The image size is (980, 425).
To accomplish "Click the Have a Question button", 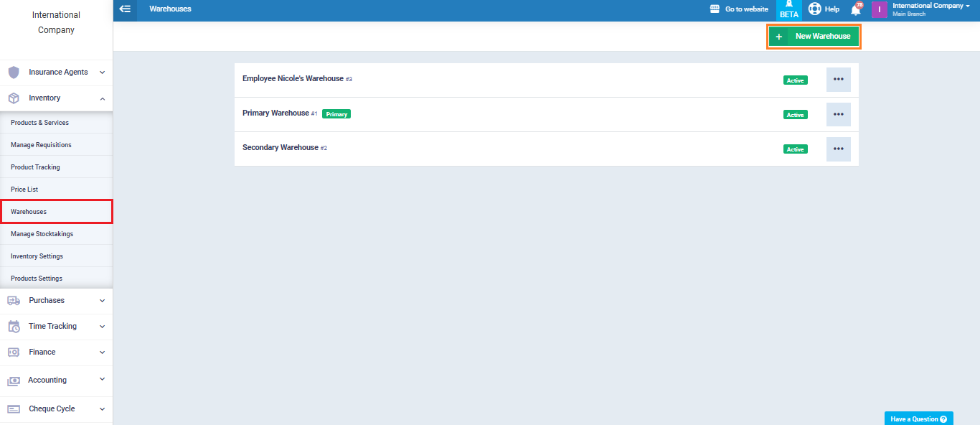I will (918, 419).
